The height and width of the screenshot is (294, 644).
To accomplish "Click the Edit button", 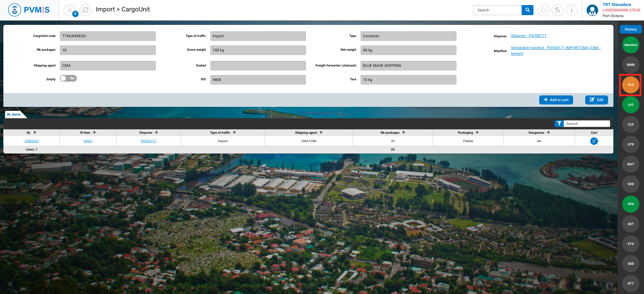I will (x=596, y=100).
